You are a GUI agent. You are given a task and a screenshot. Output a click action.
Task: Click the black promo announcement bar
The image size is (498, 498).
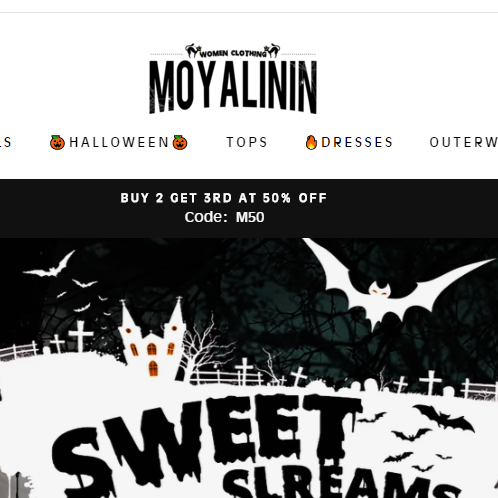coord(249,208)
